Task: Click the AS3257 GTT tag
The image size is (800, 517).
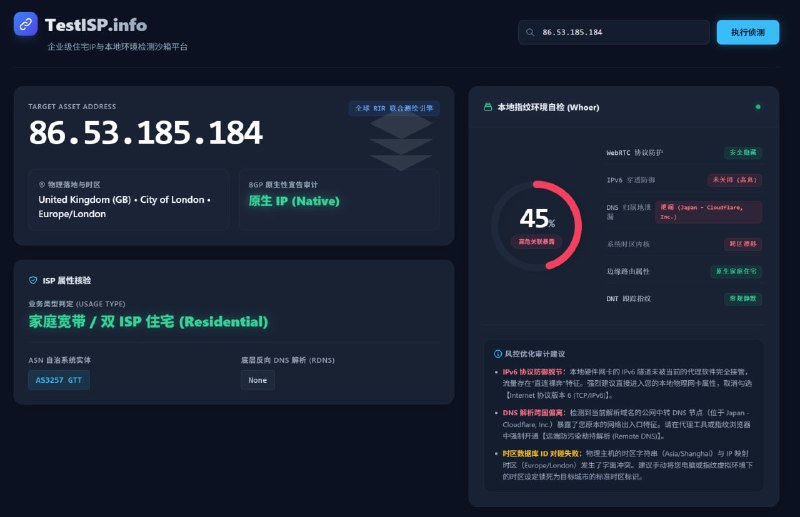Action: tap(59, 380)
